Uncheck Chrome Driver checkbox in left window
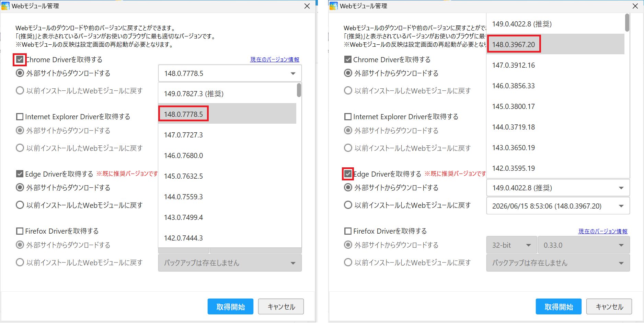The height and width of the screenshot is (323, 644). (x=20, y=59)
